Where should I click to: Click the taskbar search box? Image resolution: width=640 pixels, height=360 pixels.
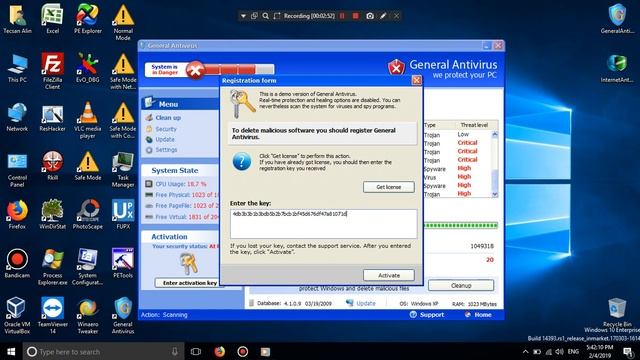tap(103, 351)
